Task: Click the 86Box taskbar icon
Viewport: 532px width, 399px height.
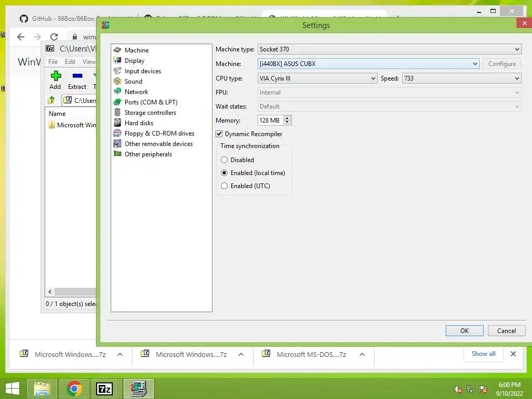Action: click(138, 389)
